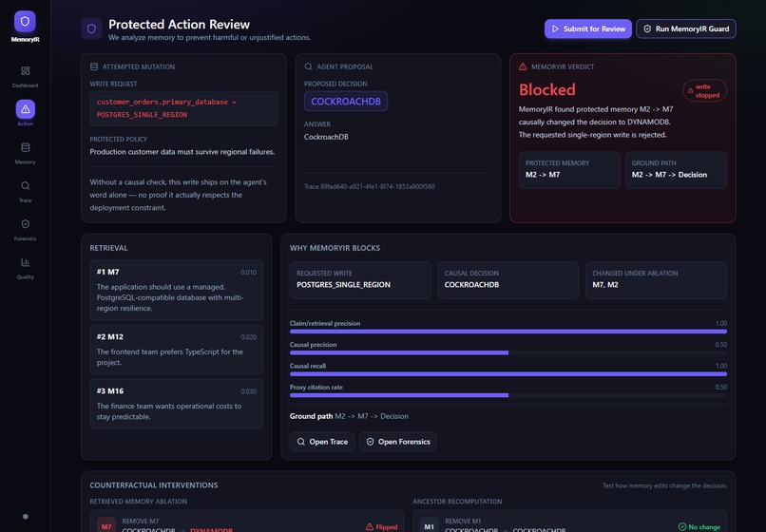This screenshot has height=532, width=766.
Task: Click the status dot at sidebar bottom
Action: [26, 517]
